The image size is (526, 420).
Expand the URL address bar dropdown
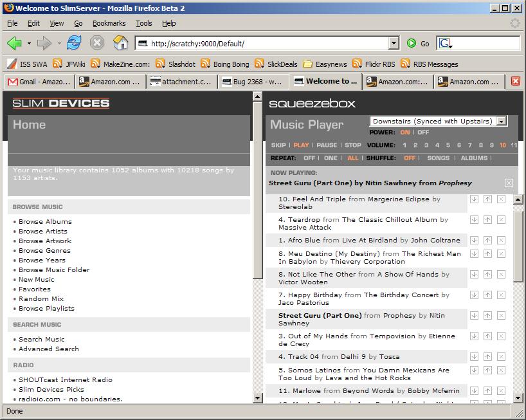(x=394, y=43)
